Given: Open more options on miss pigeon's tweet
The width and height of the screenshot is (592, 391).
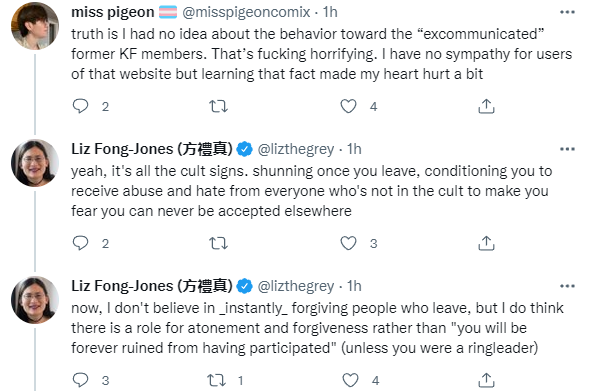Looking at the screenshot, I should tap(567, 12).
